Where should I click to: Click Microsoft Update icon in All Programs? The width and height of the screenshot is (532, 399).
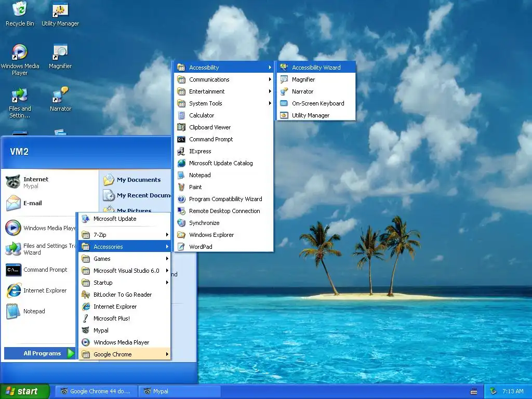click(x=86, y=219)
